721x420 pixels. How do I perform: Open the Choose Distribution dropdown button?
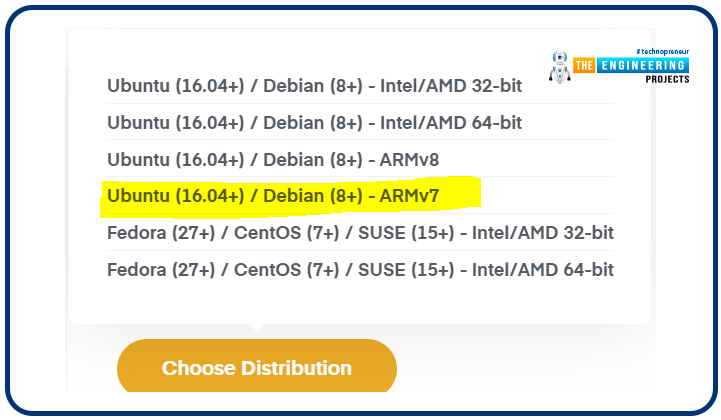pos(257,366)
